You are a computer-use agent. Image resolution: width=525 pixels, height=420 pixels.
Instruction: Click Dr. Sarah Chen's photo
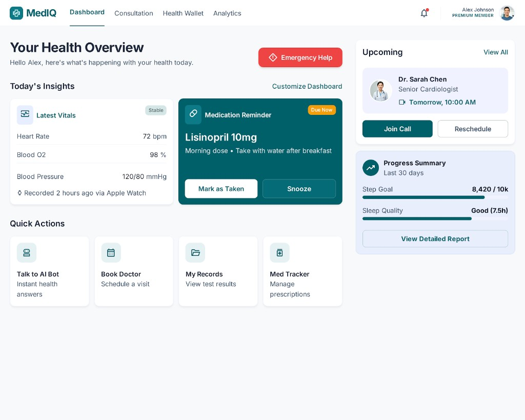pos(381,90)
